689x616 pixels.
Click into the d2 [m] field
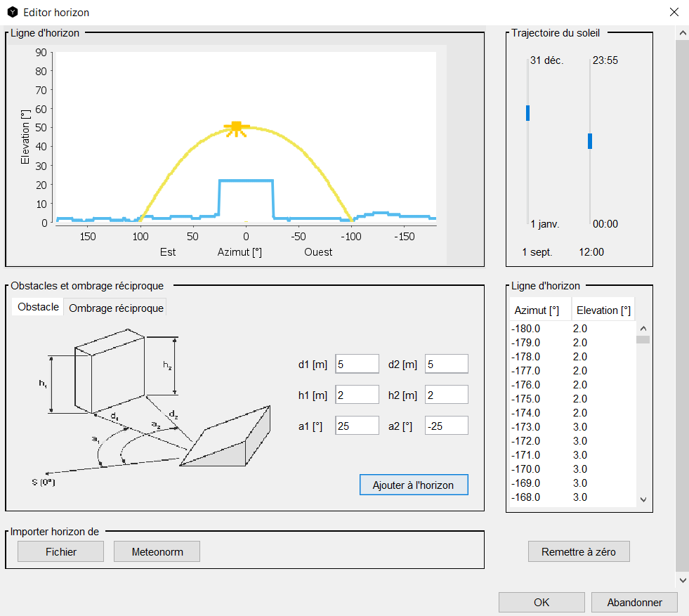click(x=446, y=364)
